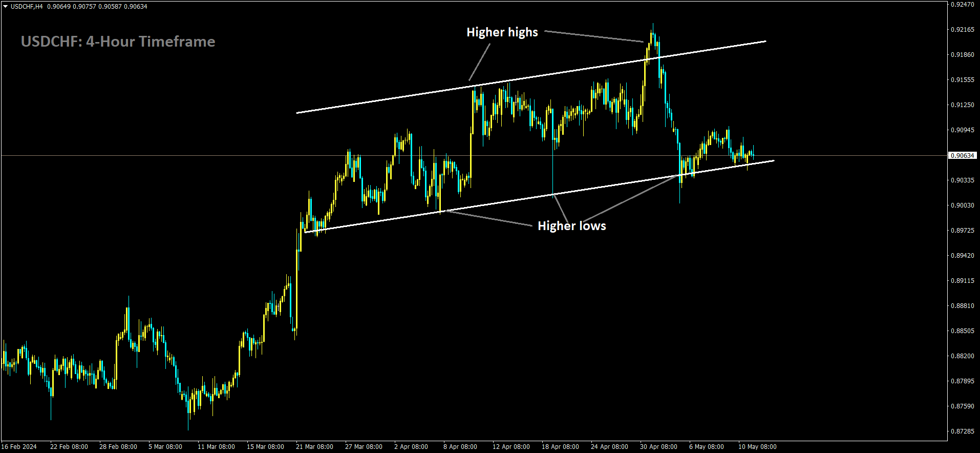Image resolution: width=980 pixels, height=453 pixels.
Task: Select the 2 Apr 08:00 date label
Action: [411, 447]
